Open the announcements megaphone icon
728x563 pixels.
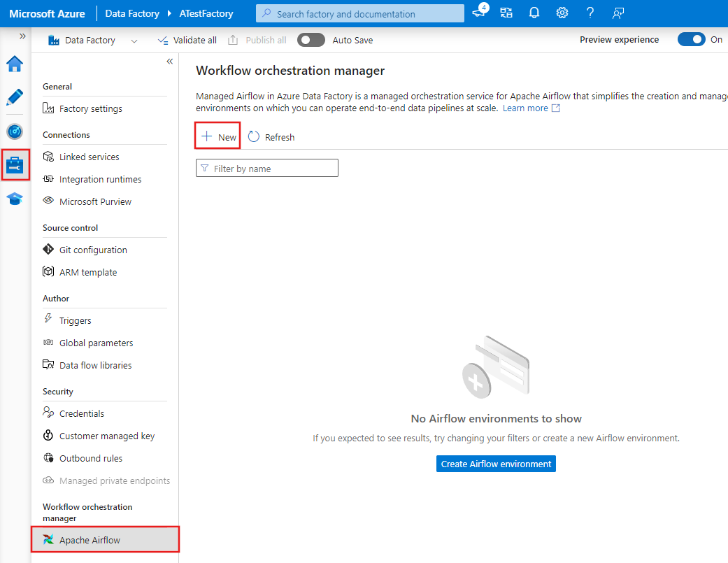(480, 12)
